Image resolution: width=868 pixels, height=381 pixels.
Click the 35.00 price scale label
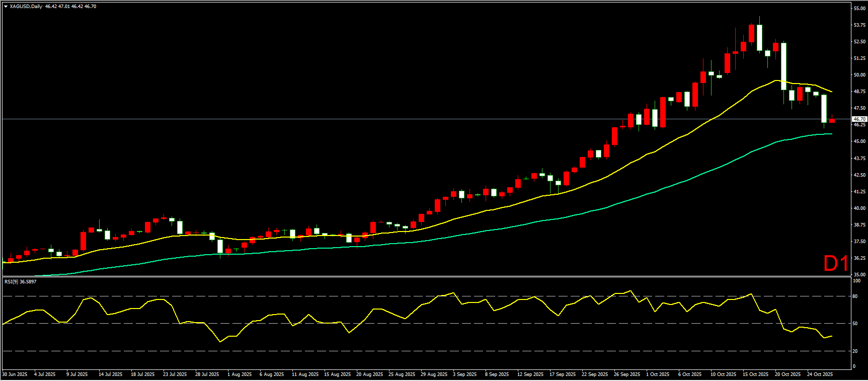(x=859, y=275)
